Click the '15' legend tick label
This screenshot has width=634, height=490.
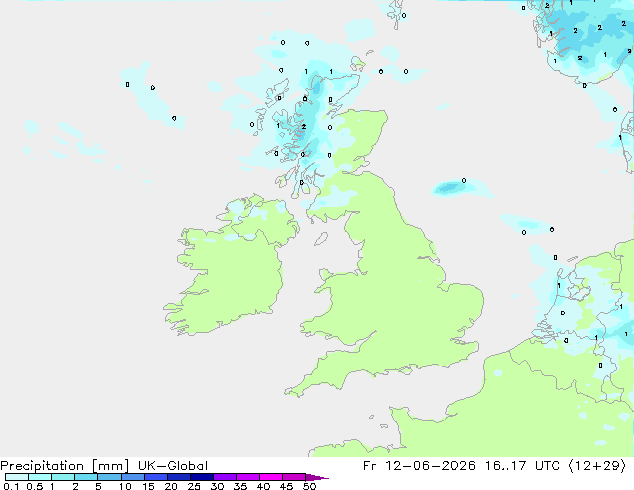pyautogui.click(x=148, y=486)
